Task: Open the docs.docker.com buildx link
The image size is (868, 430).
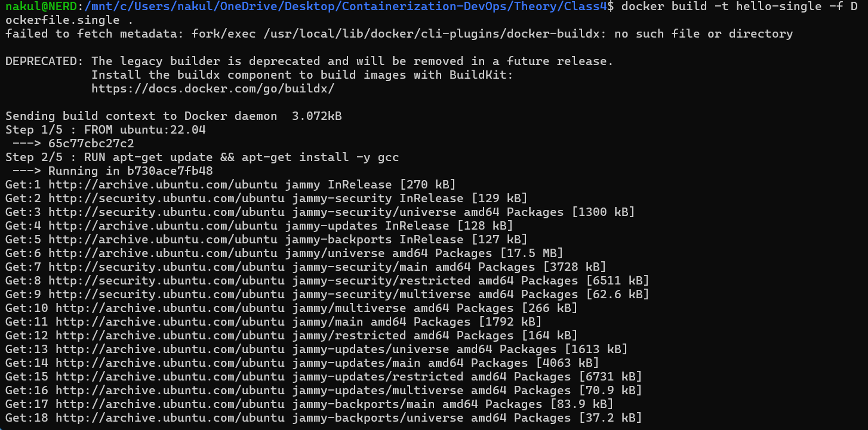Action: pos(213,88)
